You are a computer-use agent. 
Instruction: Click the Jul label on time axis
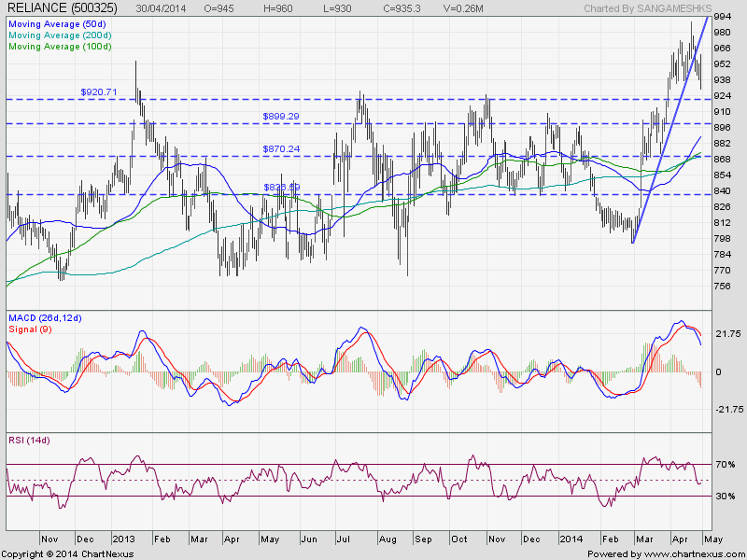click(x=344, y=539)
